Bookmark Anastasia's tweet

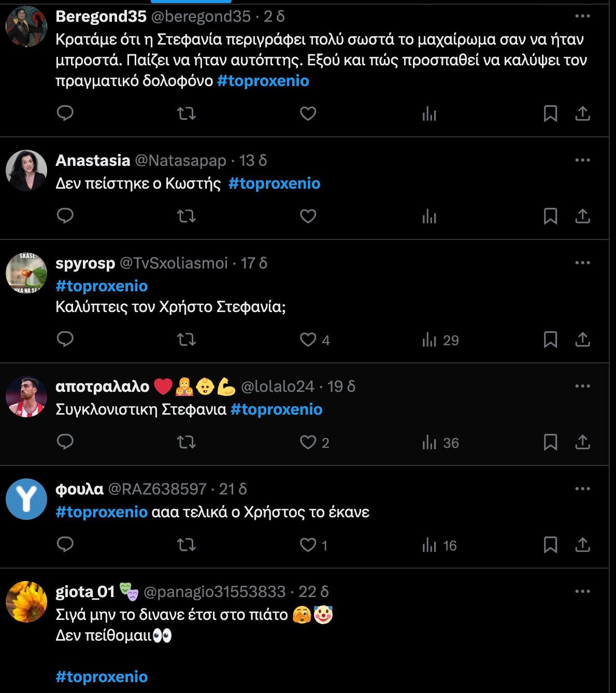(x=550, y=216)
